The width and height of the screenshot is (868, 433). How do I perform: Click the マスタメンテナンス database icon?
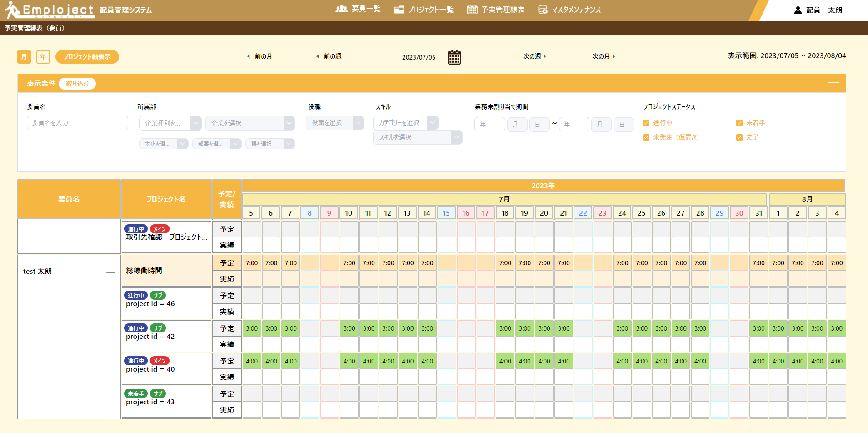[x=543, y=10]
